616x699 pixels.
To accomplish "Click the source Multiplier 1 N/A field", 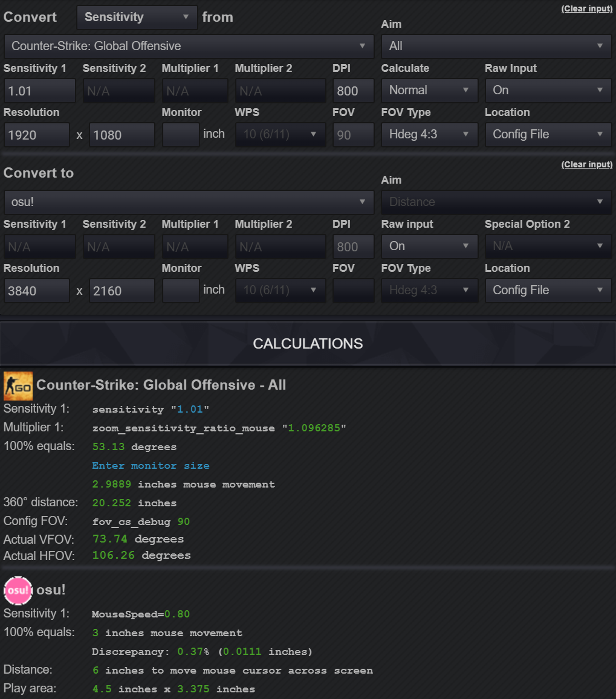I will click(195, 91).
